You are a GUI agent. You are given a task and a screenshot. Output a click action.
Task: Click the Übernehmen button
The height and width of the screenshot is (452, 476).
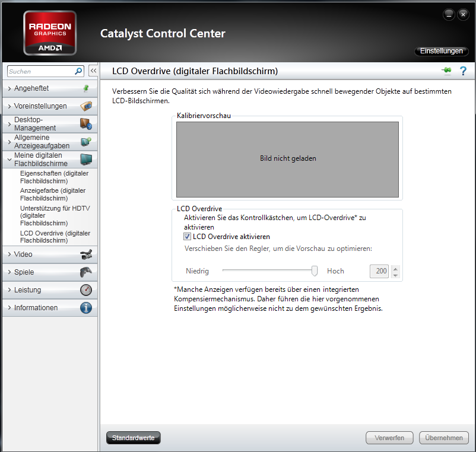click(x=444, y=438)
